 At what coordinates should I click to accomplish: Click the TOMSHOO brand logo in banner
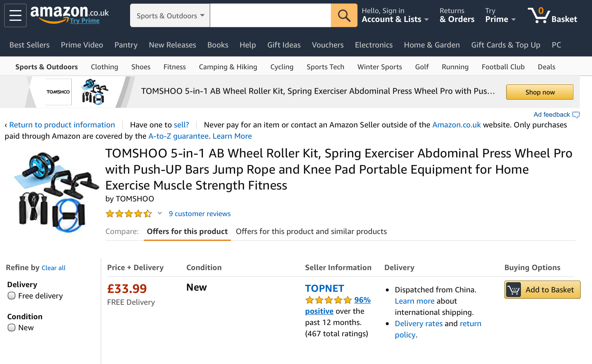point(58,92)
